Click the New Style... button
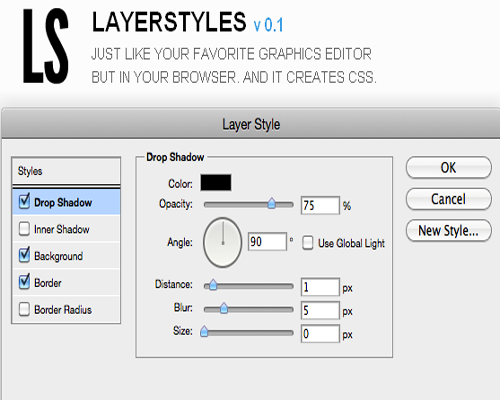This screenshot has height=400, width=500. [449, 230]
